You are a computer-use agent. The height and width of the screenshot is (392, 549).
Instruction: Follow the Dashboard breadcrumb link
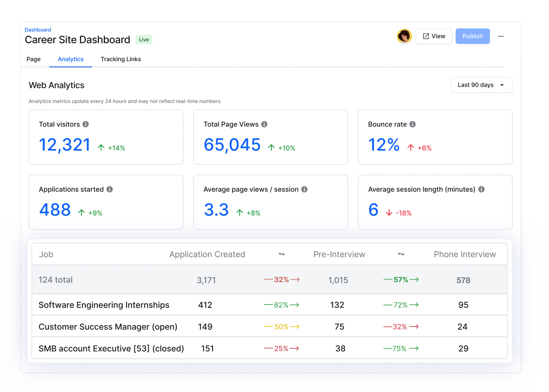coord(38,30)
